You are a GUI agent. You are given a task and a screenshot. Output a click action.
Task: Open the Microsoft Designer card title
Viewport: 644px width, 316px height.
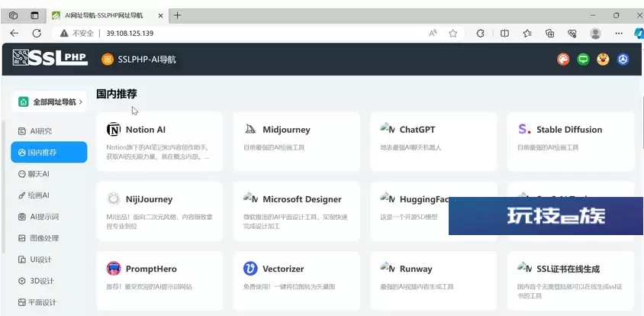pos(302,199)
